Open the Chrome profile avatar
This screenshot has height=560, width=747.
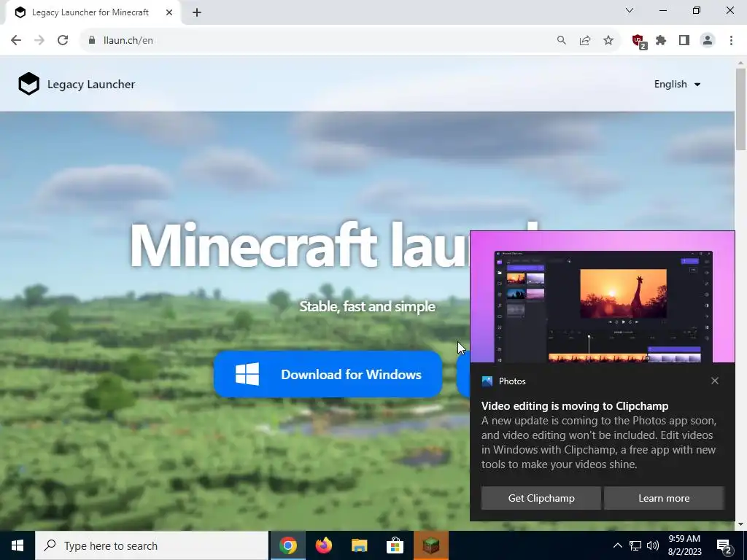click(708, 41)
